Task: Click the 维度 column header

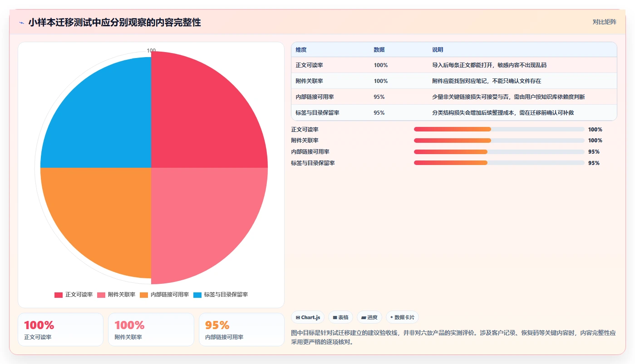Action: (x=301, y=50)
